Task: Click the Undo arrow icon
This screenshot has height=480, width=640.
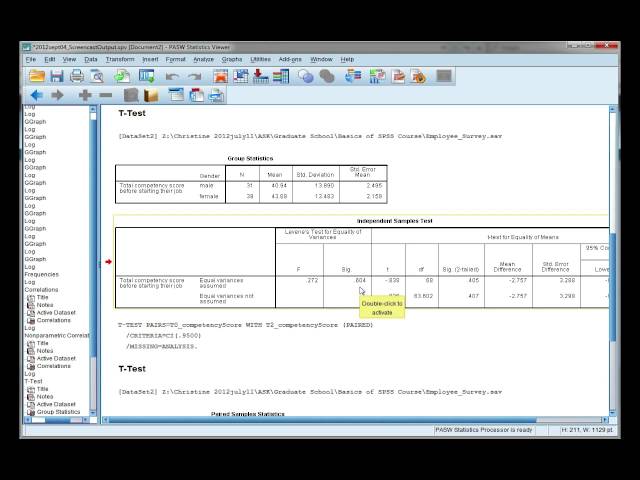Action: coord(172,76)
